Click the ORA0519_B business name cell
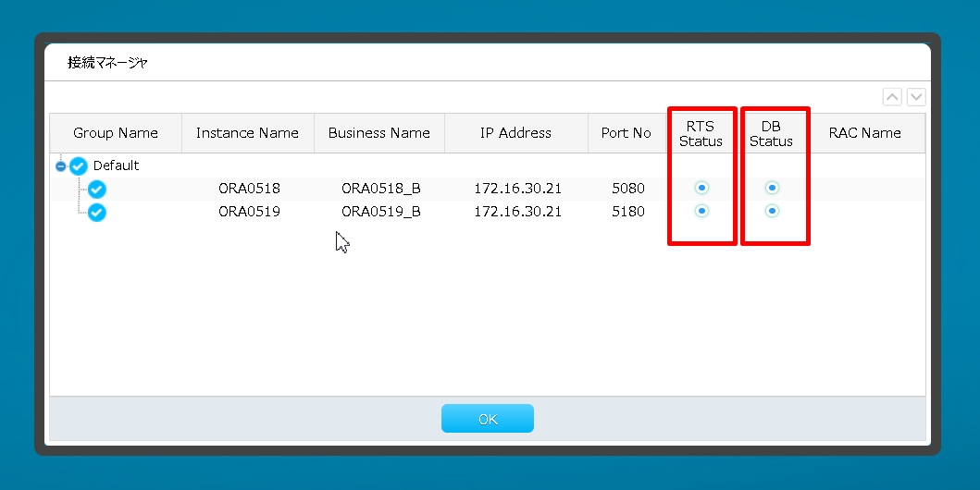 click(381, 212)
